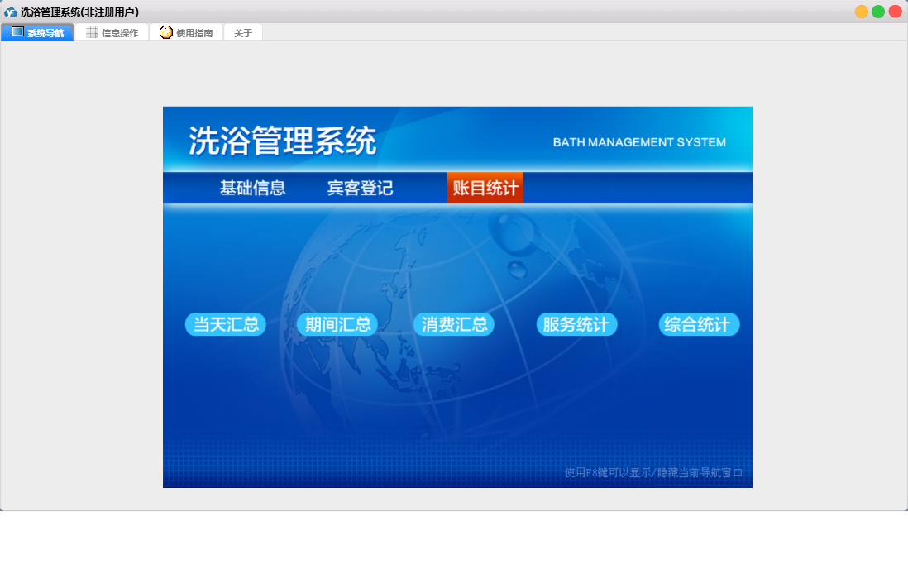Launch the 综合统计 report
908x588 pixels.
click(x=699, y=324)
